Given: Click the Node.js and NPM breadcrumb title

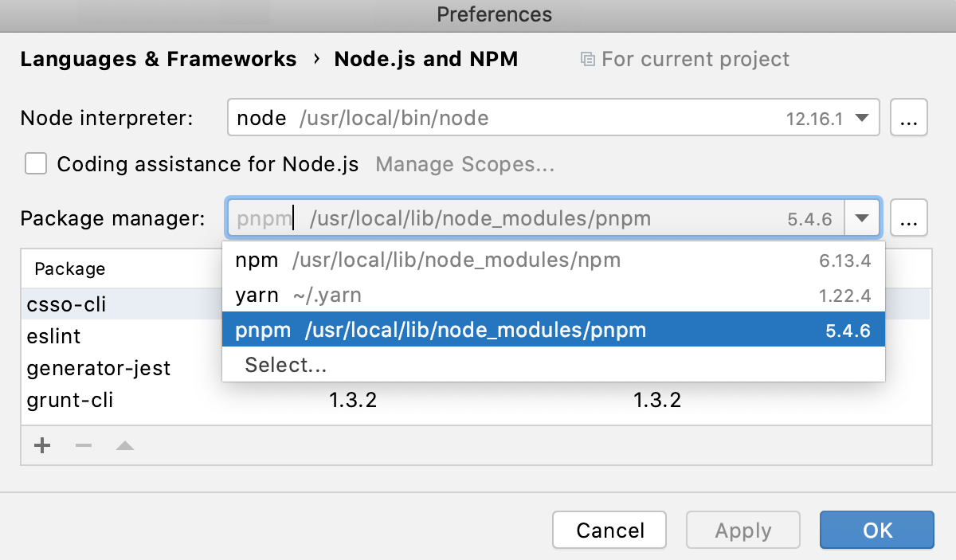Looking at the screenshot, I should (x=426, y=59).
